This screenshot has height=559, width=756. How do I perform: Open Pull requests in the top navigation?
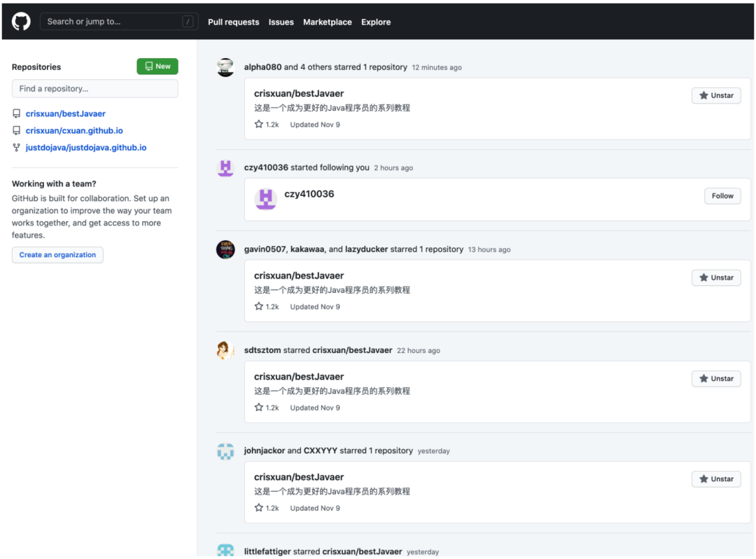[233, 22]
